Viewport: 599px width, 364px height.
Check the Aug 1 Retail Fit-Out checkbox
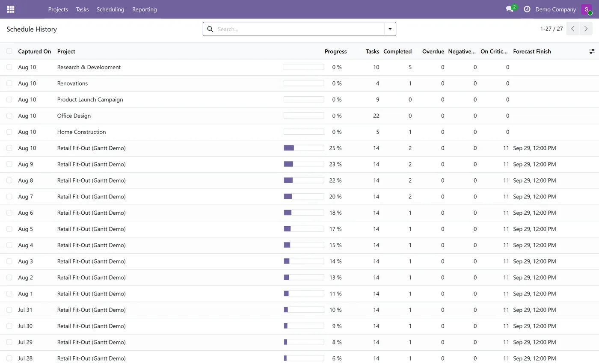point(9,294)
